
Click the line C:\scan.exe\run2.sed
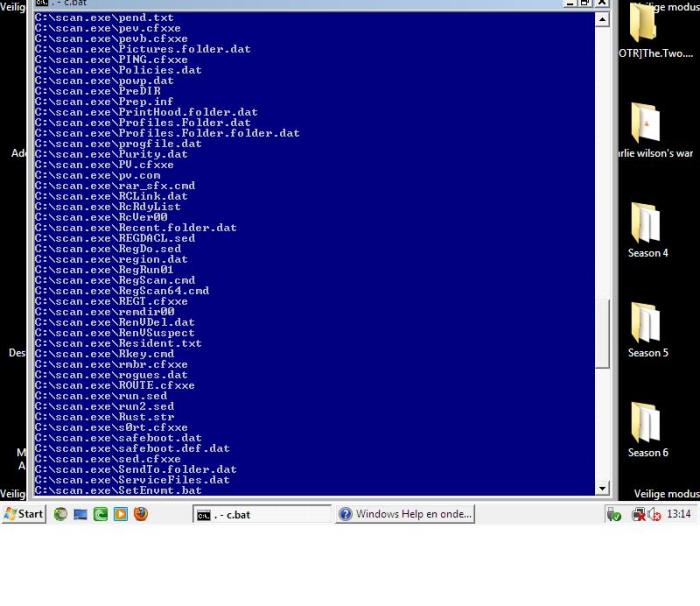click(104, 406)
